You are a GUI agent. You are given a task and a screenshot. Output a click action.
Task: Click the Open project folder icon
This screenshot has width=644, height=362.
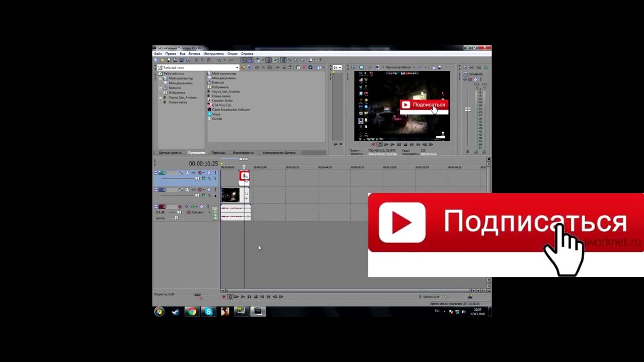(x=163, y=60)
